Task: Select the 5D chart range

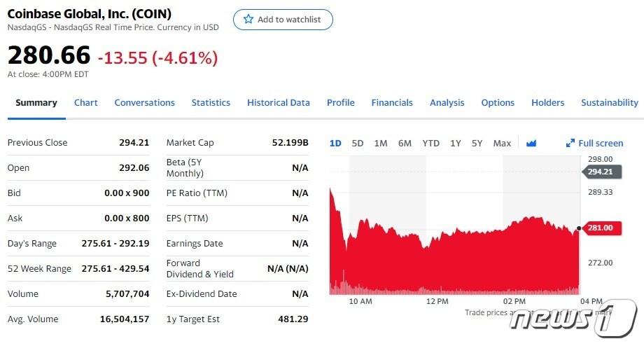Action: (x=358, y=144)
